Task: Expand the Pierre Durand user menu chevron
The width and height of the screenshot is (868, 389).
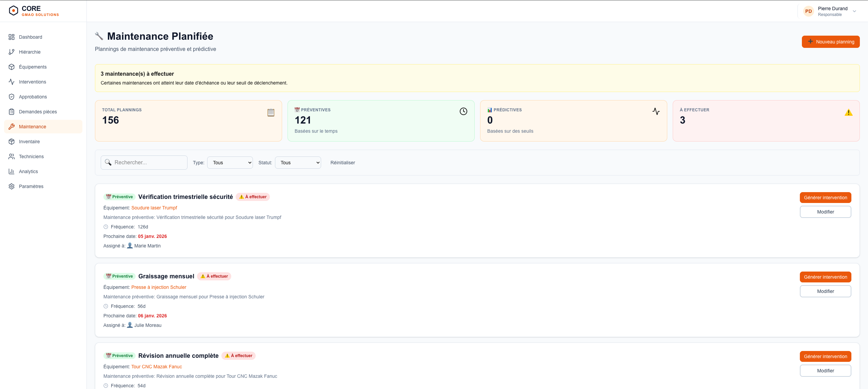Action: [x=854, y=11]
